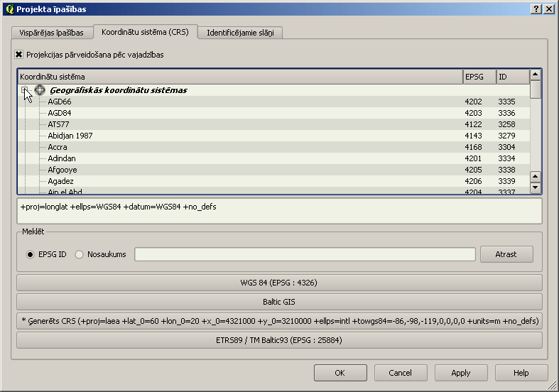Click the scroll up arrow atop CRS list
This screenshot has height=392, width=559.
coord(535,75)
